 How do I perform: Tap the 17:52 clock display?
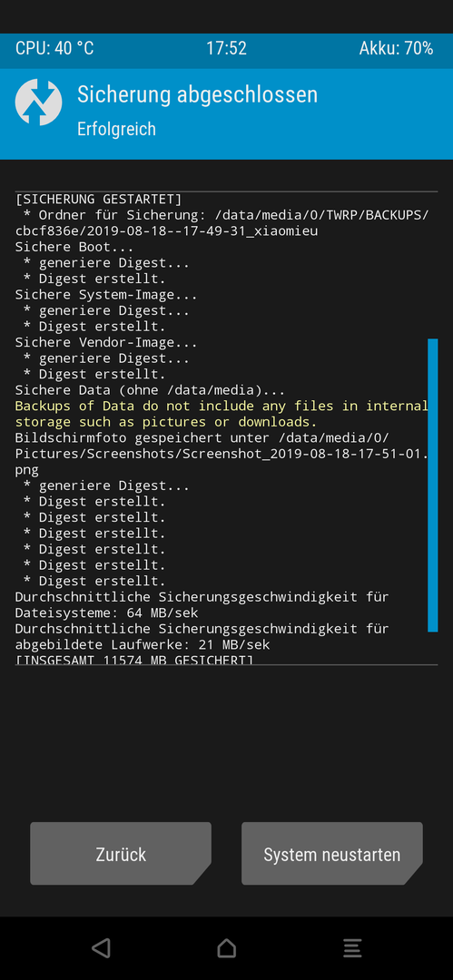coord(226,49)
